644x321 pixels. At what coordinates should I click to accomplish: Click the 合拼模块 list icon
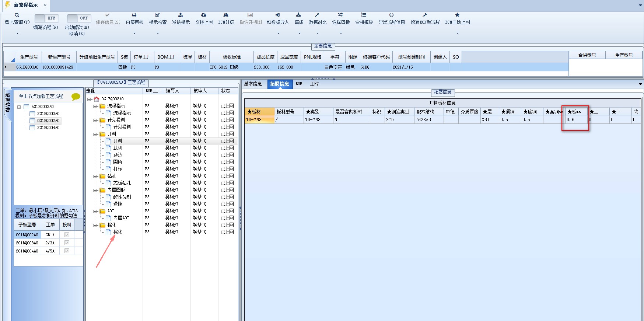point(364,15)
